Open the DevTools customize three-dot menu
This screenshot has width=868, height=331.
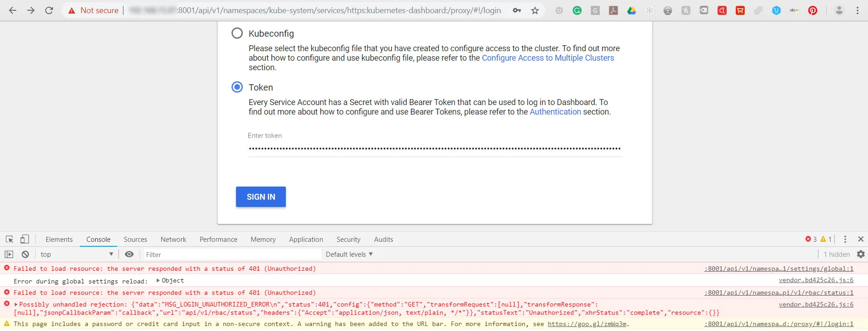[845, 239]
